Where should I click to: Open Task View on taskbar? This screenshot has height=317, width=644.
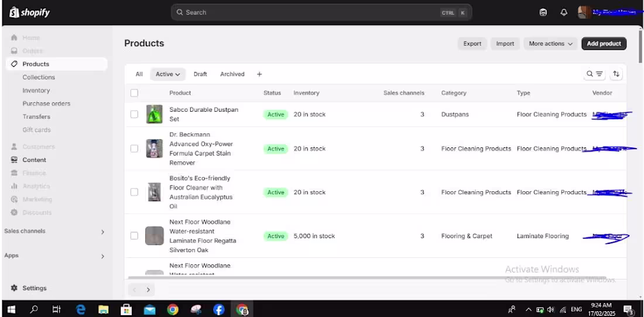tap(57, 309)
